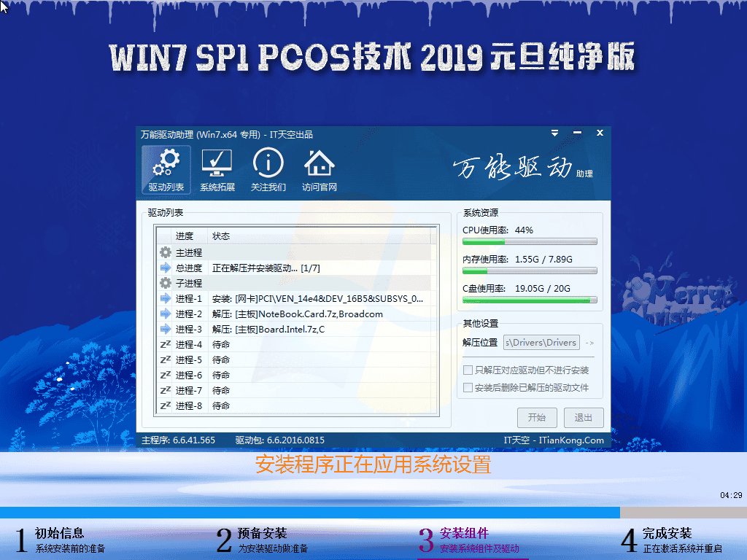Click the CPU使用率 44% value

click(524, 230)
